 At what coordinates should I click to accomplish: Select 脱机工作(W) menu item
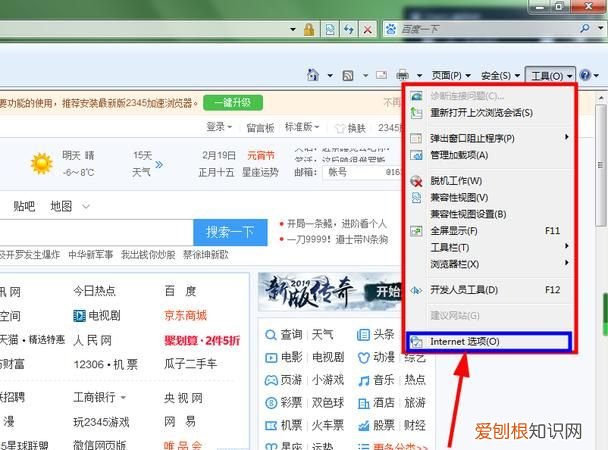(490, 181)
